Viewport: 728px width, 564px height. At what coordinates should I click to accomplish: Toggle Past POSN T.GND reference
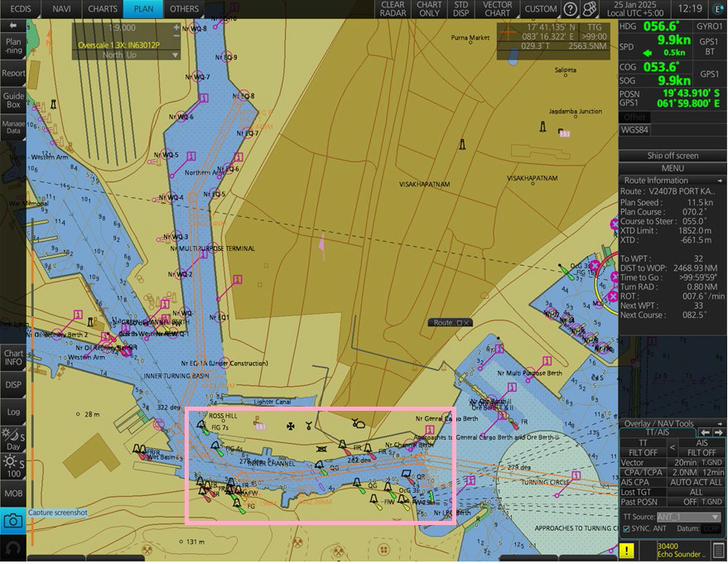click(x=711, y=502)
